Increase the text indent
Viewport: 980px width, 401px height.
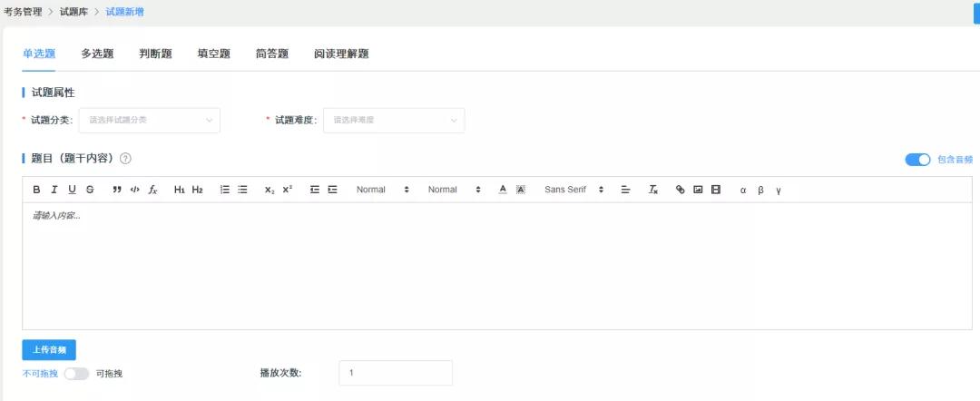[x=332, y=190]
